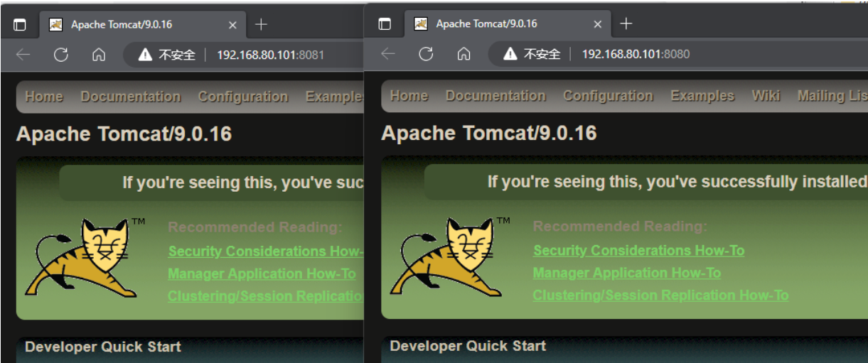Go back in left browser window
The image size is (868, 363).
pyautogui.click(x=23, y=55)
